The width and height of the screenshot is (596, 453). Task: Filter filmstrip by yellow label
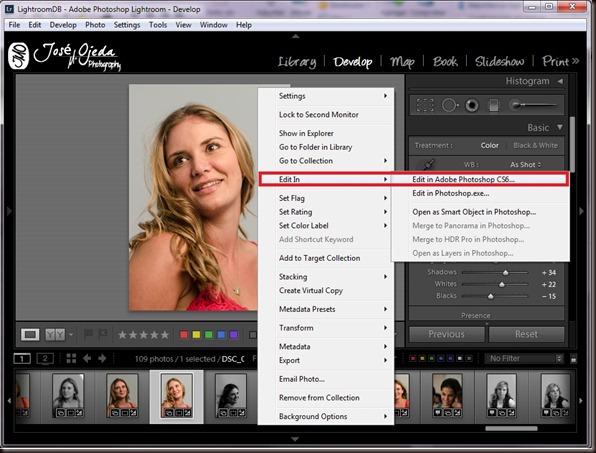pyautogui.click(x=422, y=358)
